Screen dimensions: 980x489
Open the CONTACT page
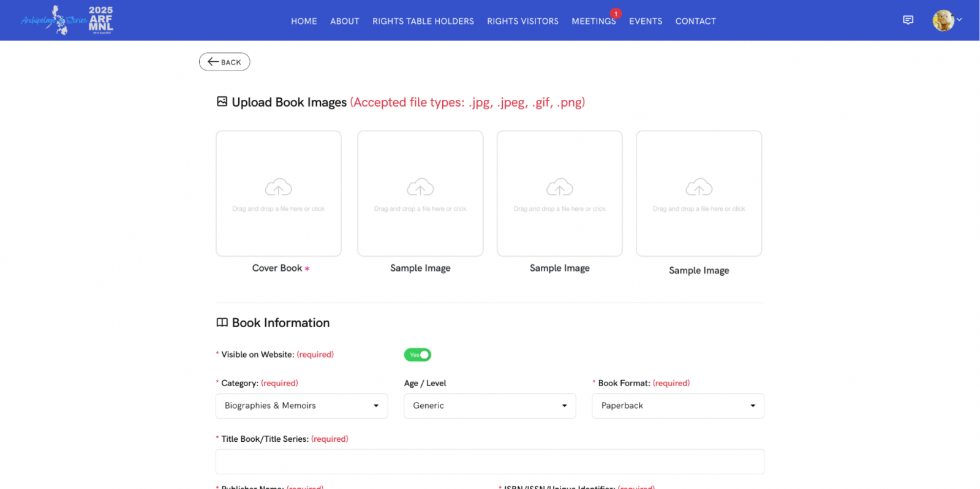pyautogui.click(x=696, y=21)
